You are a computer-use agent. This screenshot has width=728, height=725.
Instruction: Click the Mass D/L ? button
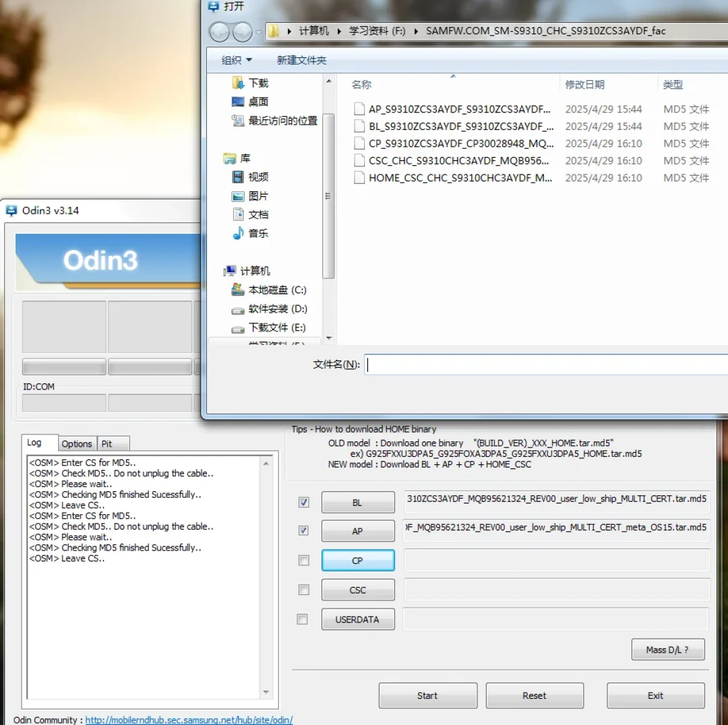[667, 650]
